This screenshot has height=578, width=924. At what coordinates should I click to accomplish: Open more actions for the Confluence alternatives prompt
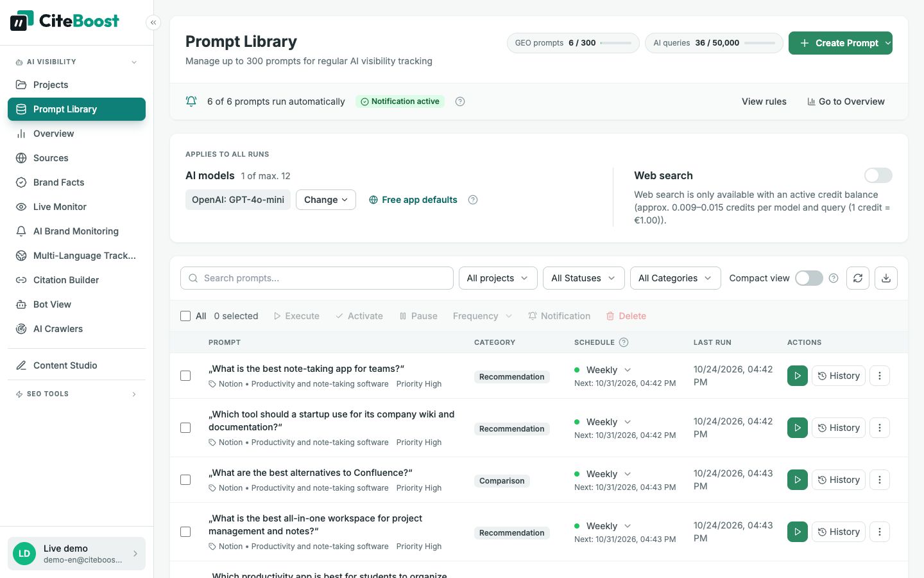click(880, 480)
